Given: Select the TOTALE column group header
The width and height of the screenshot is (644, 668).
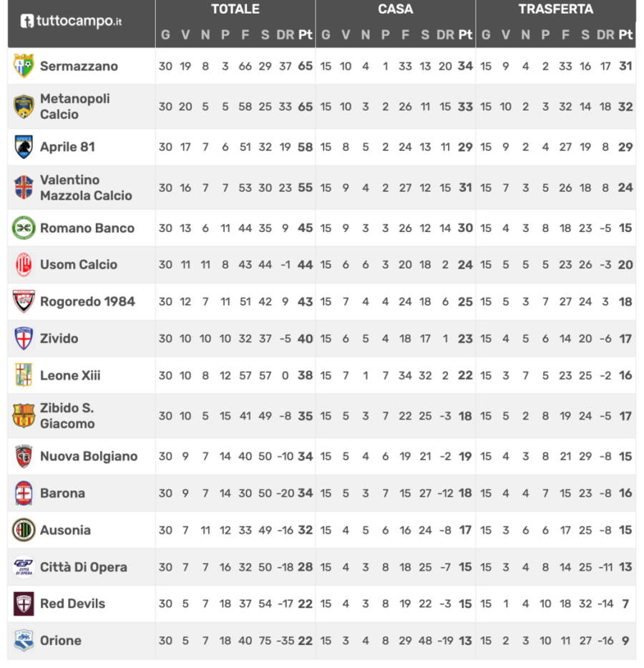Looking at the screenshot, I should (x=235, y=10).
